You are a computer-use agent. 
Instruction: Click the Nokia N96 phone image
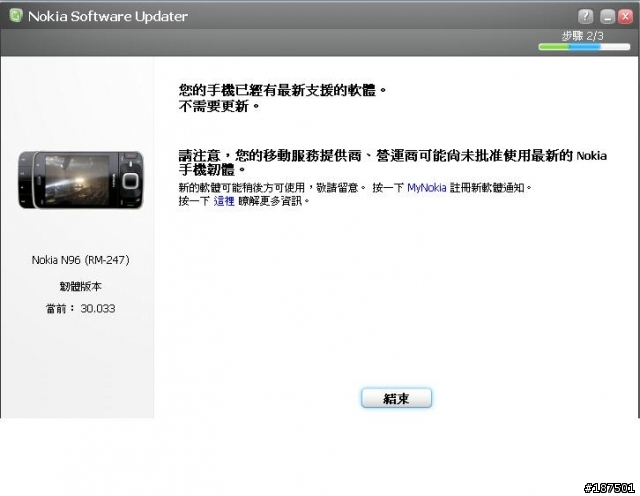pyautogui.click(x=80, y=180)
